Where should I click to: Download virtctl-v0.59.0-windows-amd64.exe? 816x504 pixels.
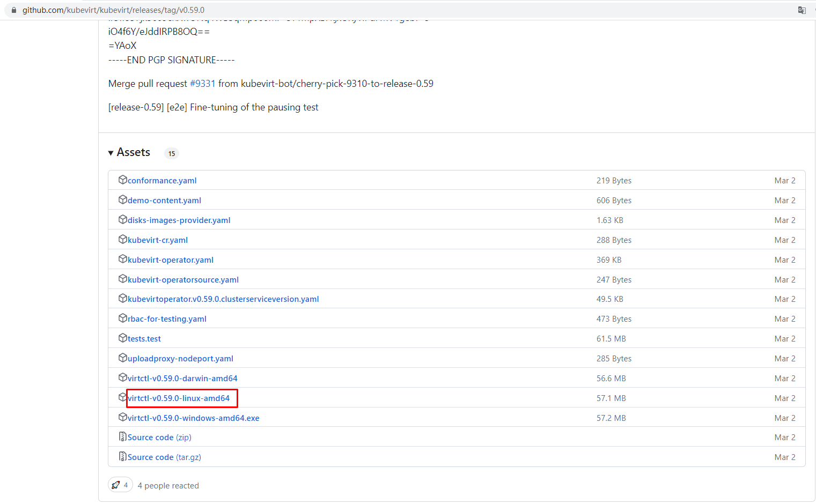194,418
